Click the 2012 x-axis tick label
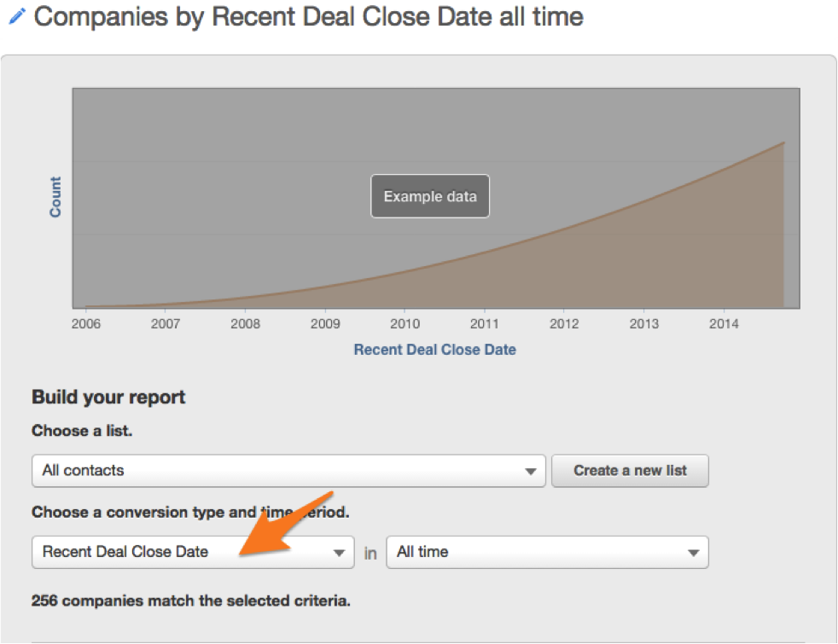 click(564, 324)
